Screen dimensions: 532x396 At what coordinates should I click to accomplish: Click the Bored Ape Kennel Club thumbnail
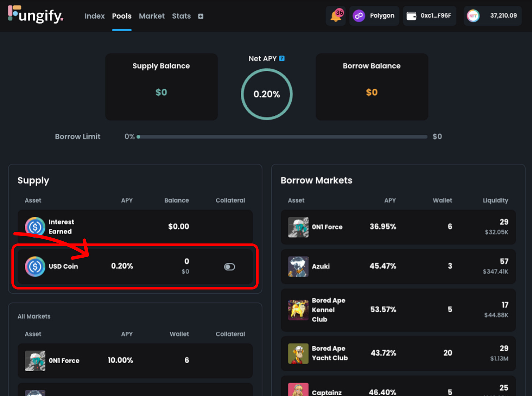click(298, 310)
